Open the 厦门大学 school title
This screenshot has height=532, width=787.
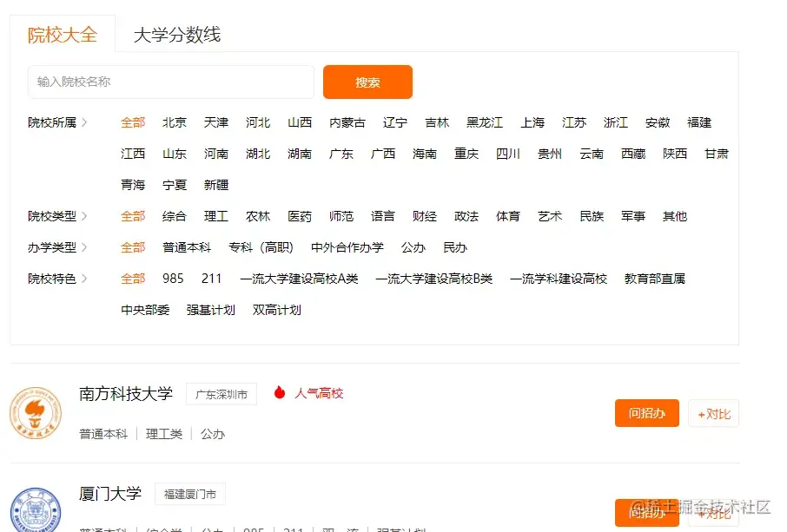(x=110, y=494)
